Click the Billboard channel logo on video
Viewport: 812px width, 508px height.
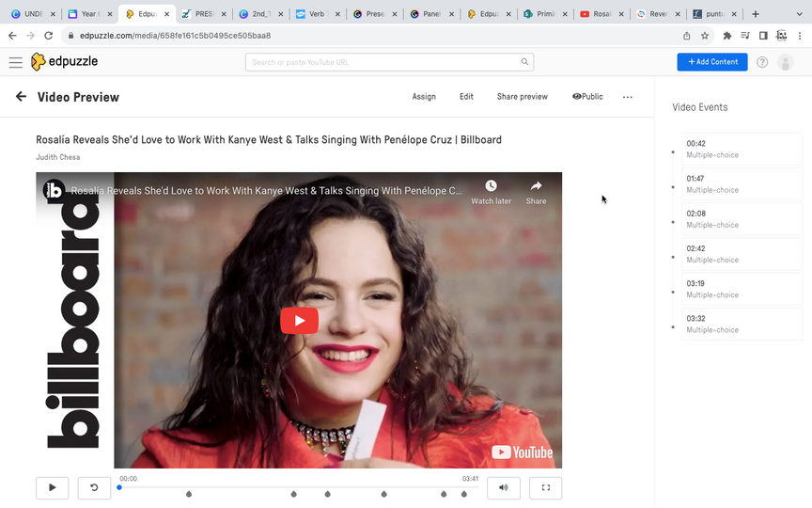(54, 190)
